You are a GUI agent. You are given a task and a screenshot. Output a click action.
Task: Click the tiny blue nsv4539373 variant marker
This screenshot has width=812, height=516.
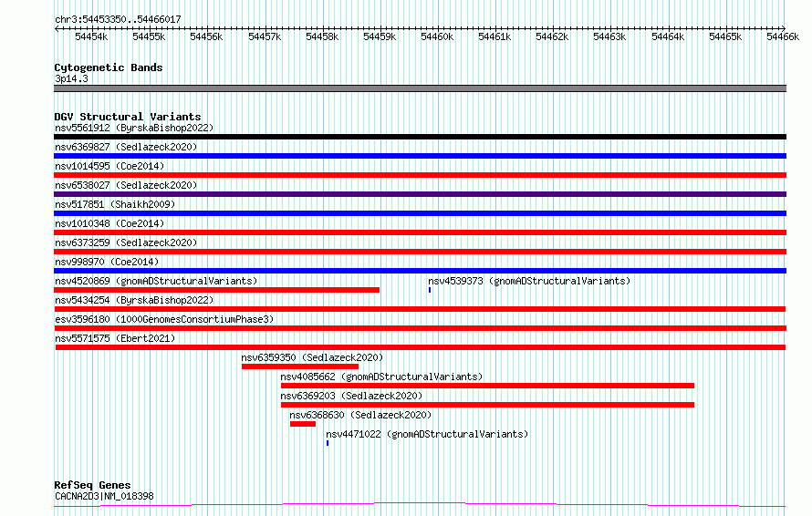[x=430, y=290]
